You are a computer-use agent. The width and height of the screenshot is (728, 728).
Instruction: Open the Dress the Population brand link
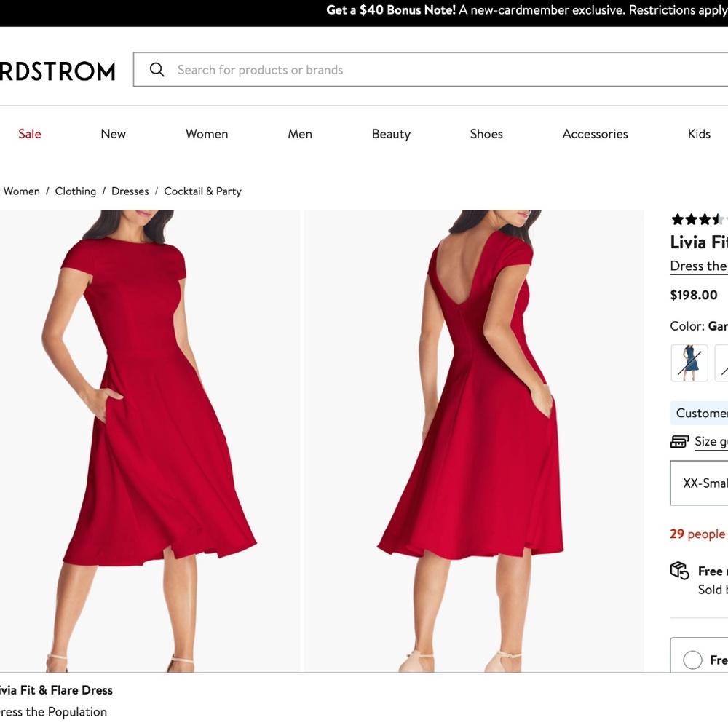(698, 266)
